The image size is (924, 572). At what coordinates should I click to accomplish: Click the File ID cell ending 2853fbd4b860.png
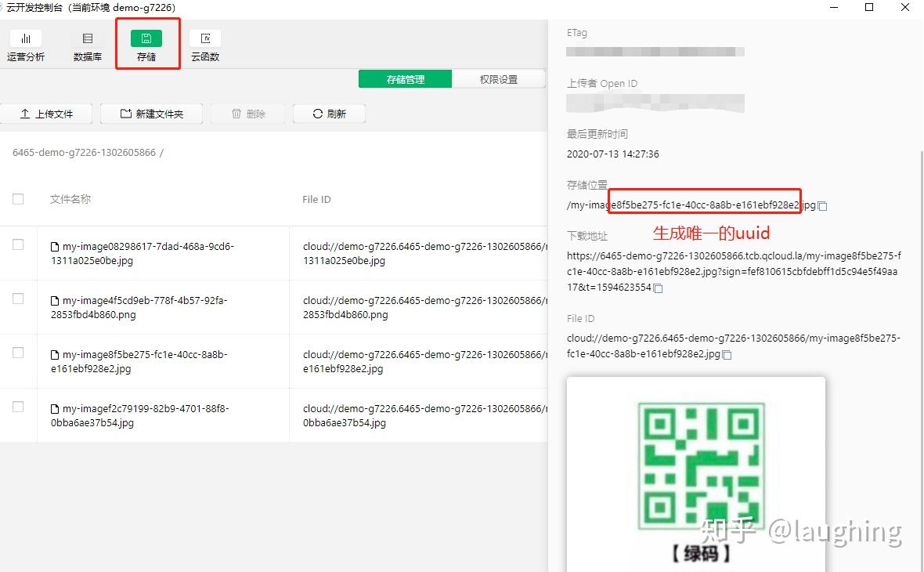(x=425, y=307)
